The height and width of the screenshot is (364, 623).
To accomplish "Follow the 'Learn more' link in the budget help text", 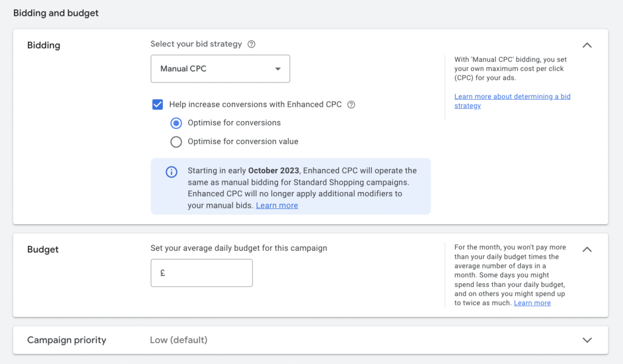I will 532,303.
